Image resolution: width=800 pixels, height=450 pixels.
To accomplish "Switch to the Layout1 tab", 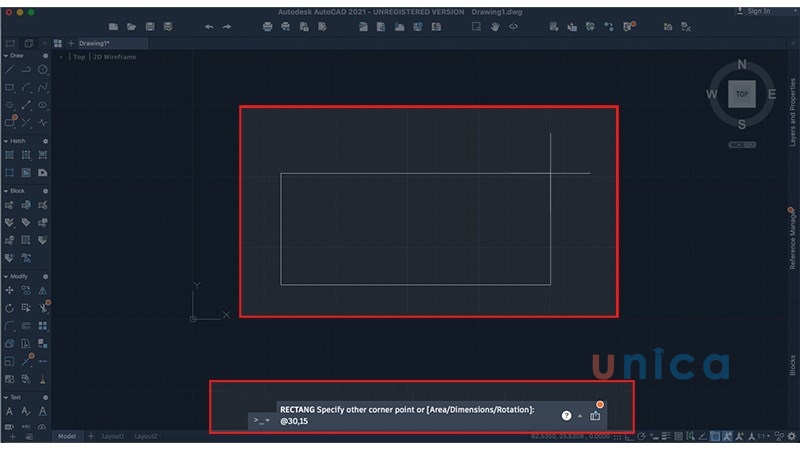I will 113,436.
